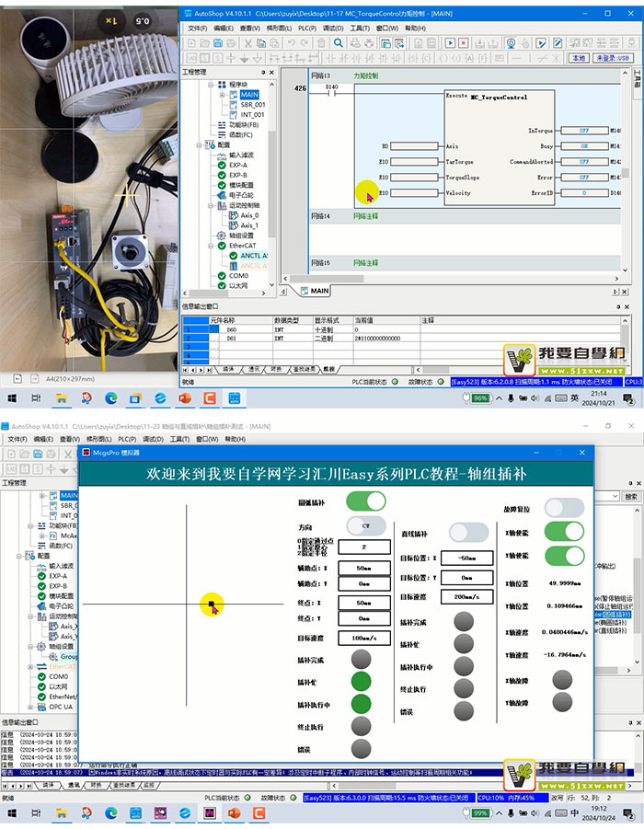Open PLC(P) menu in torque control AutoShop window
Image resolution: width=644 pixels, height=829 pixels.
[x=307, y=28]
